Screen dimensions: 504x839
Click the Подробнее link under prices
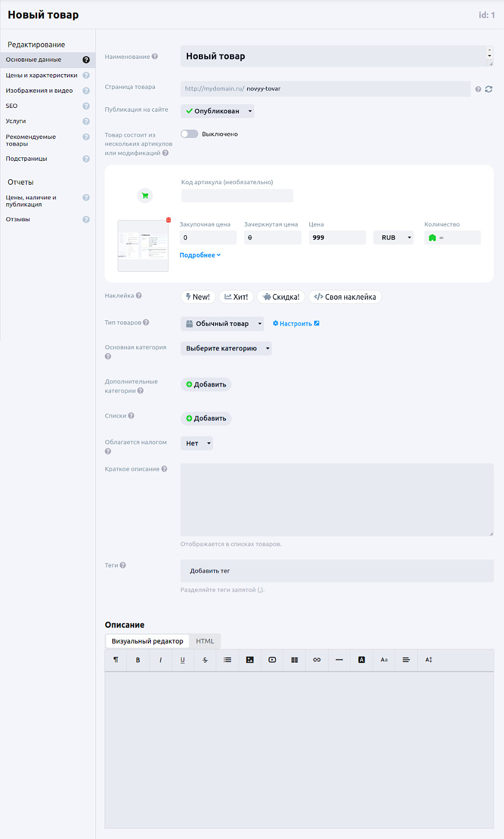coord(200,255)
